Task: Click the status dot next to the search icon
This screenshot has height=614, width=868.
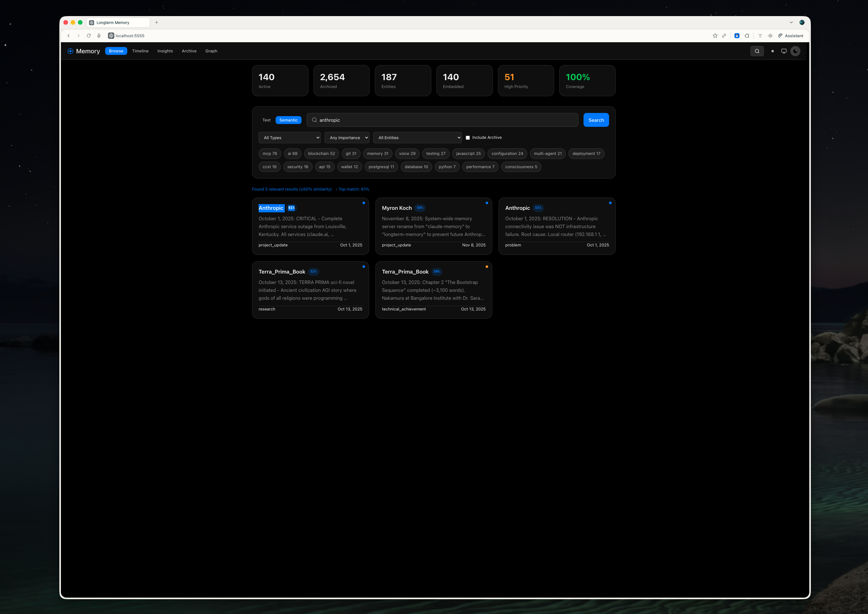Action: (x=772, y=51)
